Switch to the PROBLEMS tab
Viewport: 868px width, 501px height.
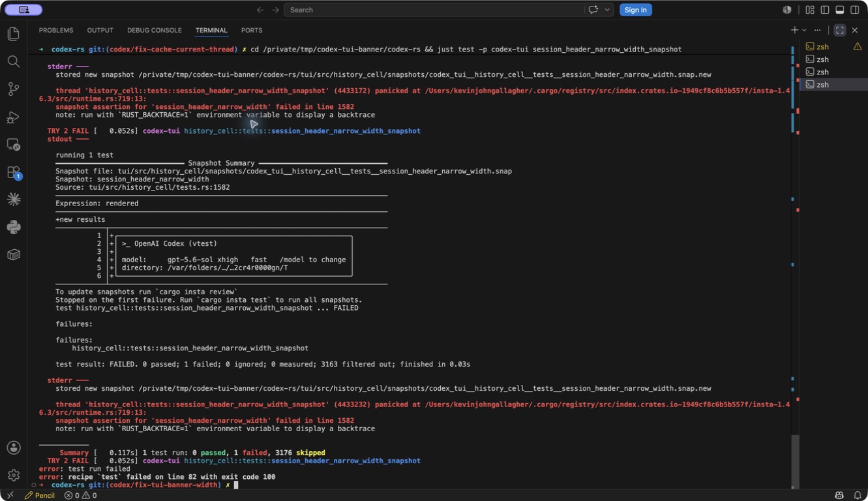pos(56,30)
